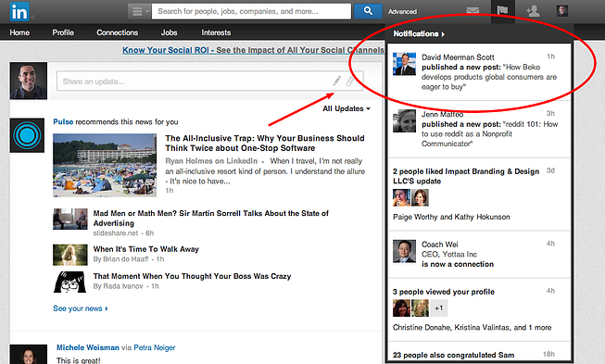This screenshot has height=364, width=605.
Task: Open Advanced search
Action: pos(402,12)
